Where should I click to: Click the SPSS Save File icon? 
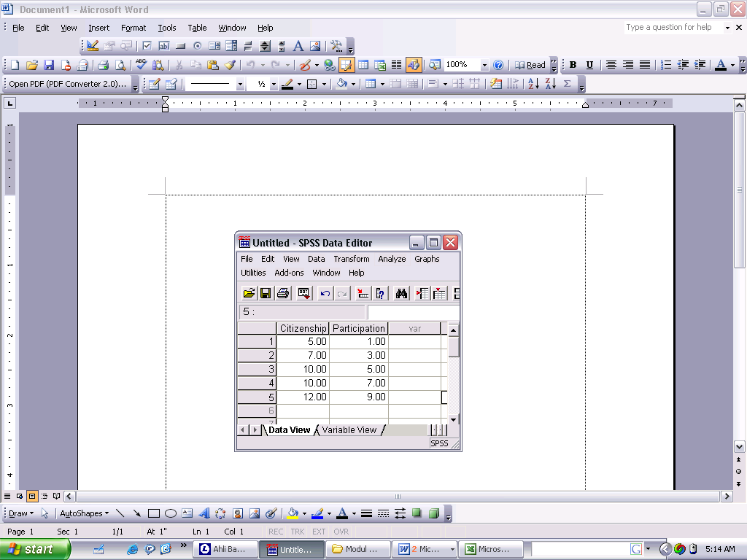tap(266, 294)
